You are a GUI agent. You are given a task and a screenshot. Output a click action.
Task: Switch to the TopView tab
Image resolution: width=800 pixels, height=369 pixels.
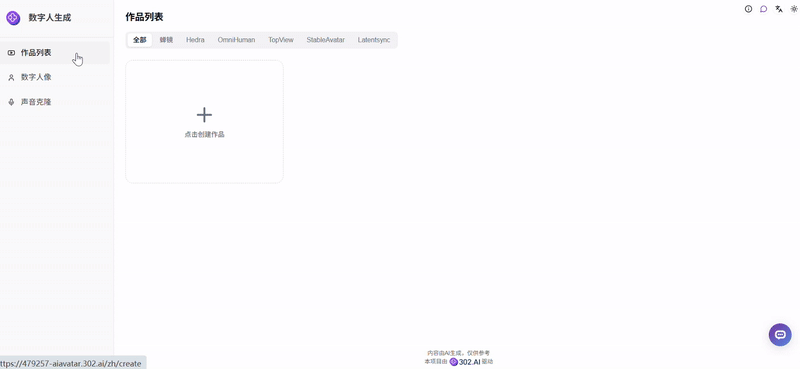coord(281,40)
